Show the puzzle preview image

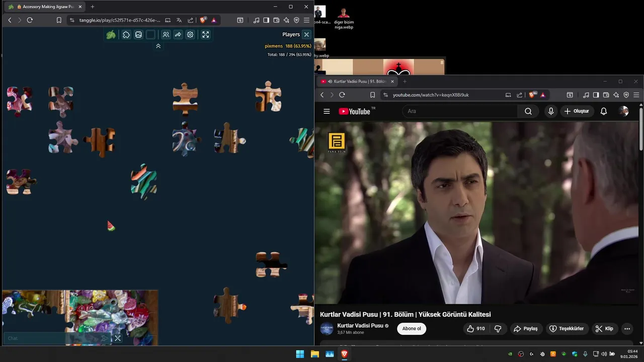(x=138, y=35)
